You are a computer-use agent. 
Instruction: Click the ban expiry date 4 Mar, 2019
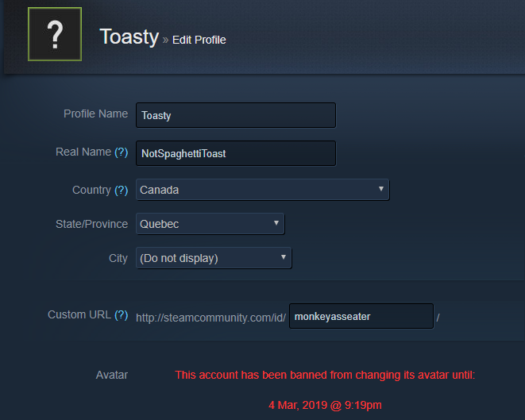[298, 405]
